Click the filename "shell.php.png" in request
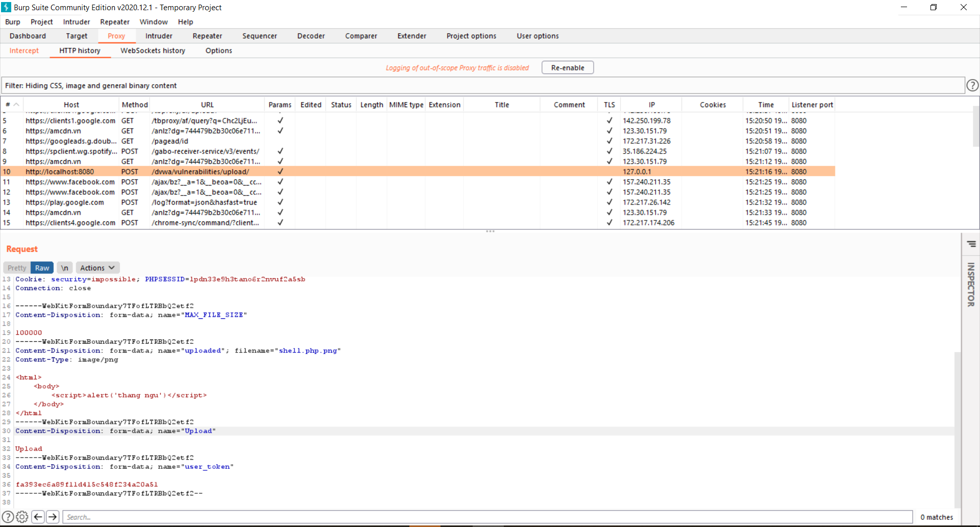 [308, 350]
